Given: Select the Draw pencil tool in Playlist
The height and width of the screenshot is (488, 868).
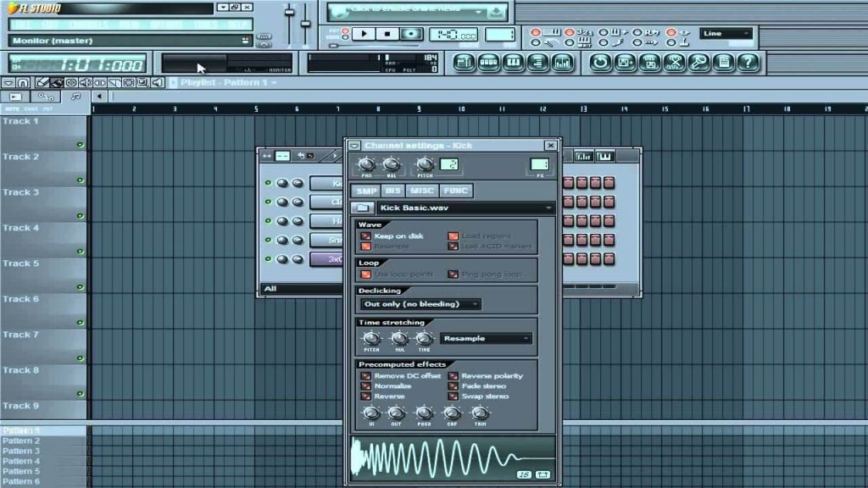Looking at the screenshot, I should tap(42, 82).
